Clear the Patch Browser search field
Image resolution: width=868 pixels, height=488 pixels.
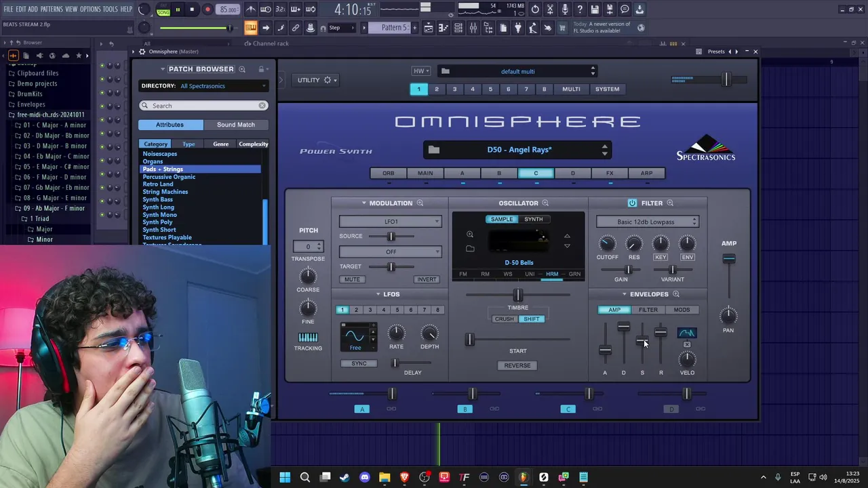[x=262, y=106]
